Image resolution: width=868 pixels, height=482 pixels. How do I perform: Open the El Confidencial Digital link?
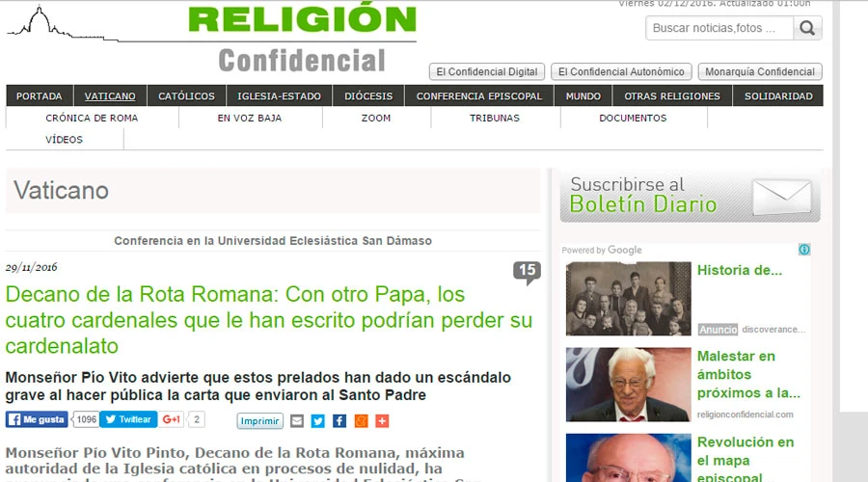[x=487, y=72]
